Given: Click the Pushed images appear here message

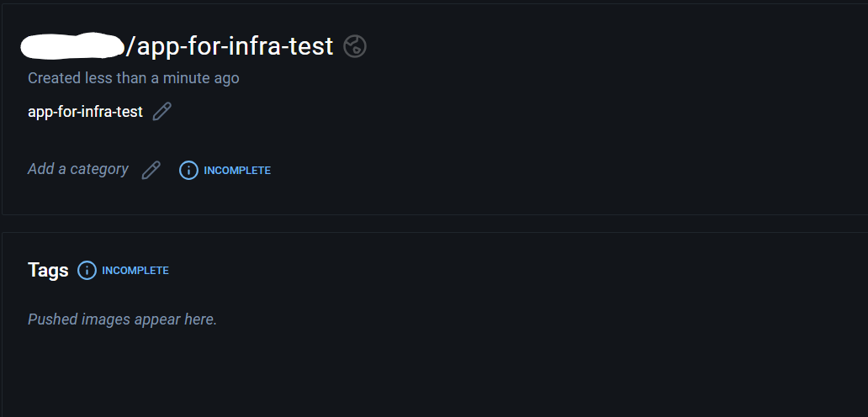Looking at the screenshot, I should click(x=122, y=319).
